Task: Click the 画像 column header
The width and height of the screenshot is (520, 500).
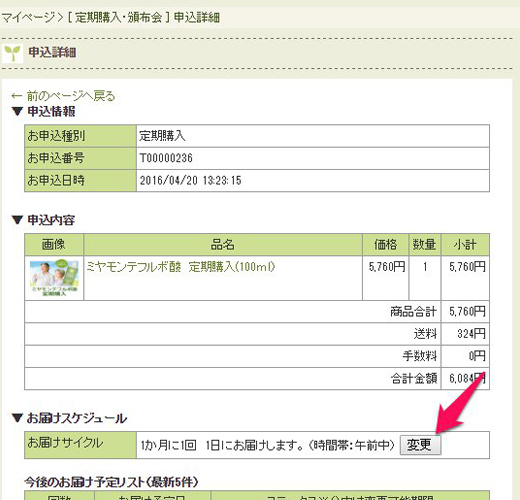Action: click(54, 244)
